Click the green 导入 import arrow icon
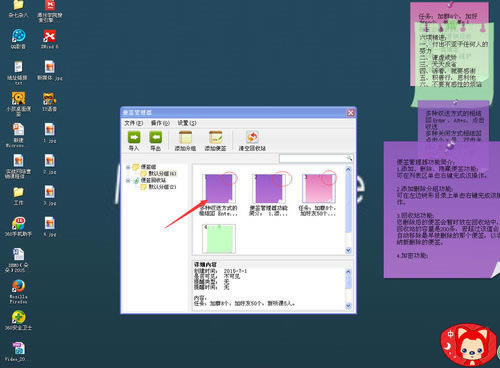 134,137
